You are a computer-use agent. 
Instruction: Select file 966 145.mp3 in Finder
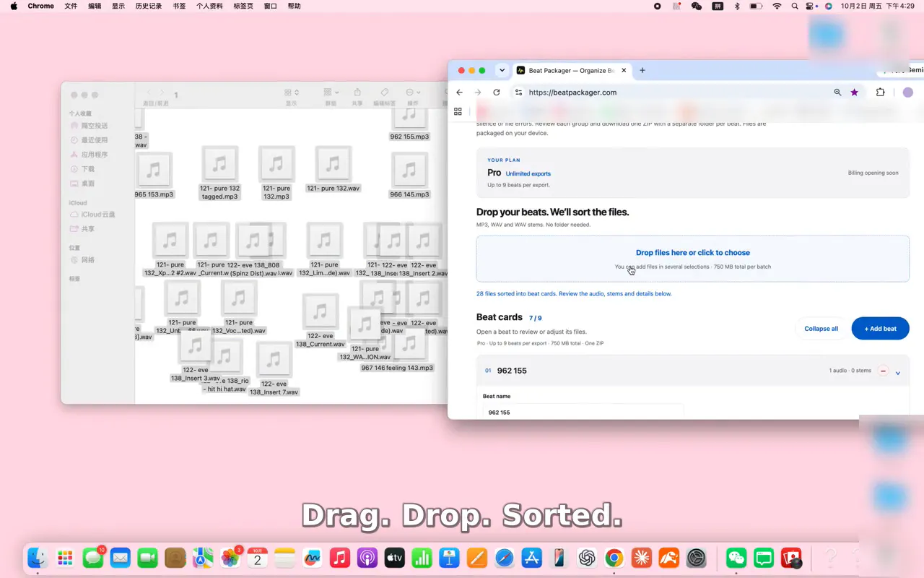click(x=409, y=175)
